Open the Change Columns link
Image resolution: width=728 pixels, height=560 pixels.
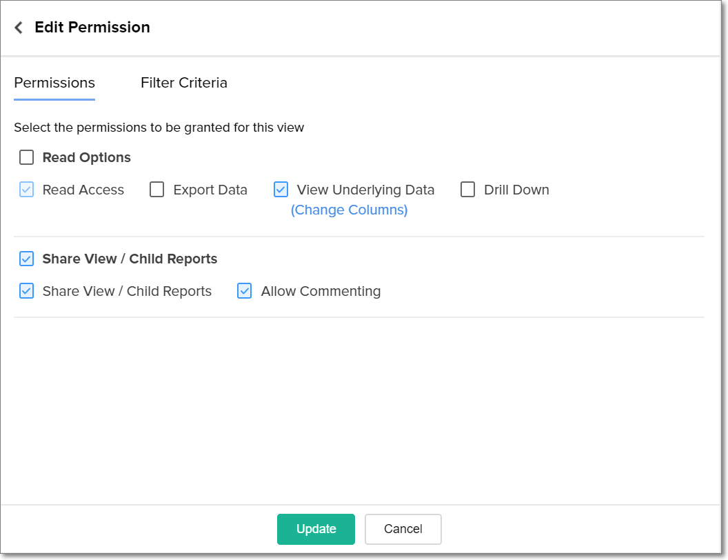349,210
